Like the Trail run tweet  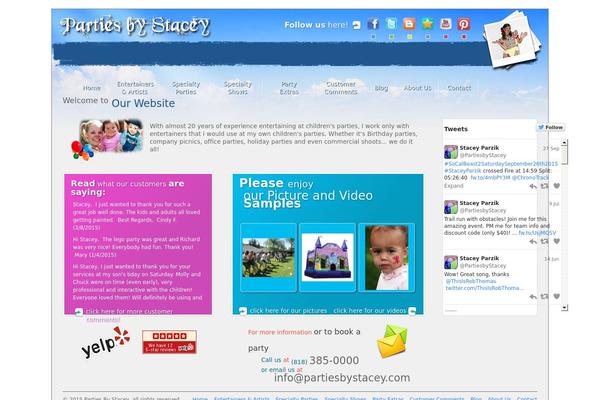tap(557, 242)
